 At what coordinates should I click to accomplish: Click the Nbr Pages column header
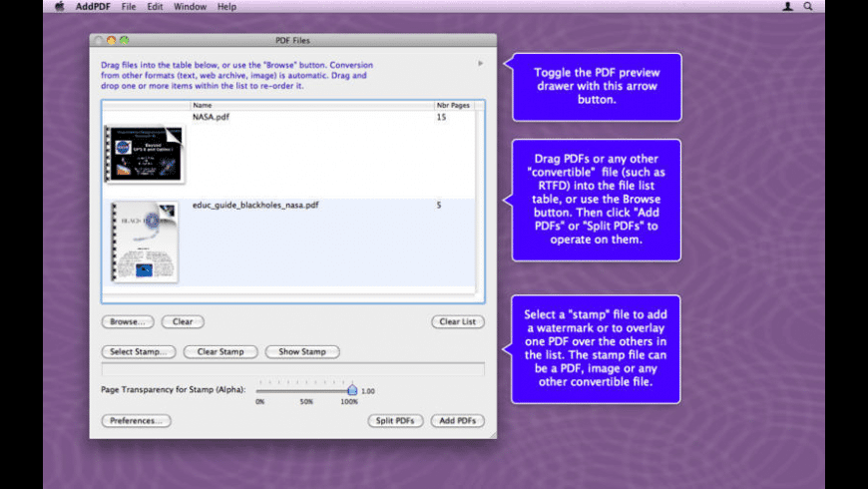pos(453,105)
